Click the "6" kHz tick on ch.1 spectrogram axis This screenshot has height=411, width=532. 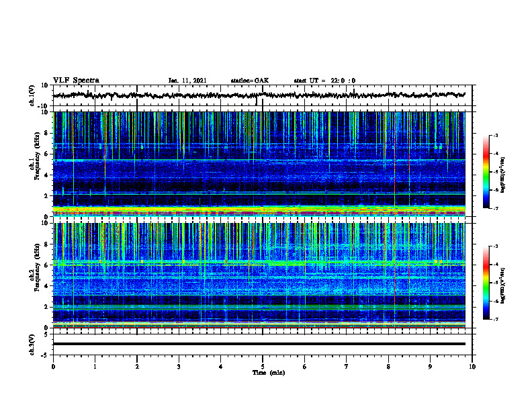(x=47, y=154)
